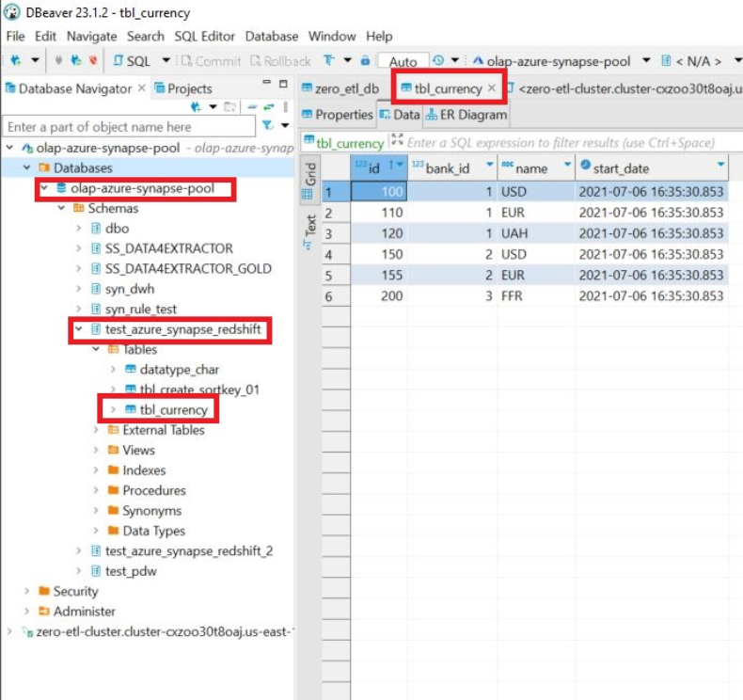Open the SQL button dropdown arrow
The image size is (743, 700).
click(166, 60)
